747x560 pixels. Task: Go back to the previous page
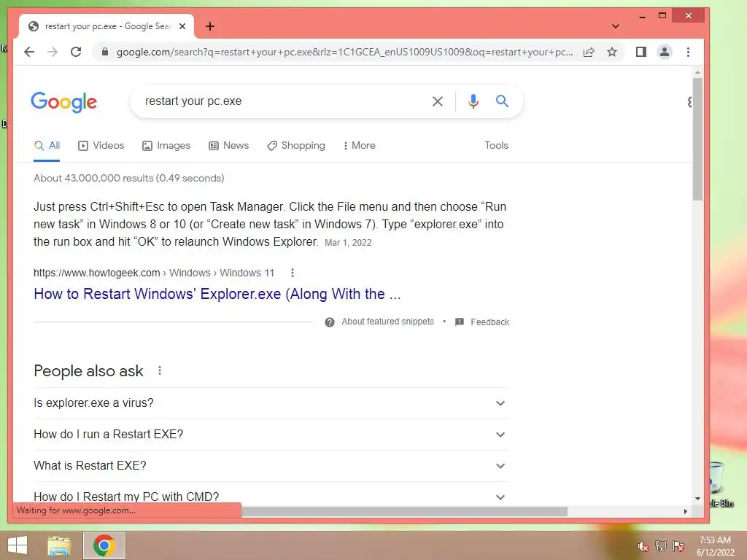point(29,52)
